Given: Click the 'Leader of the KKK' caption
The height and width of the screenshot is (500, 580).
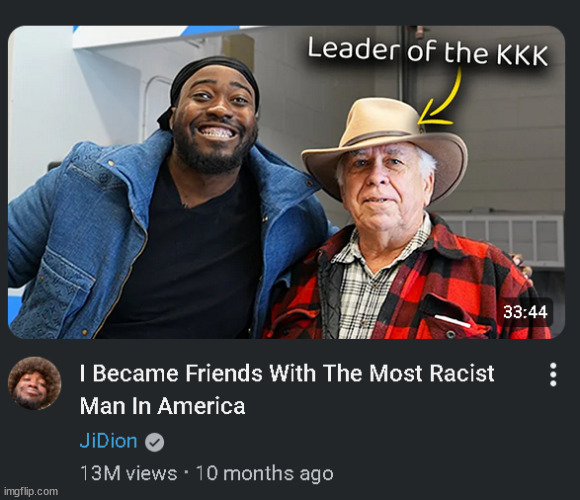Looking at the screenshot, I should pyautogui.click(x=427, y=52).
